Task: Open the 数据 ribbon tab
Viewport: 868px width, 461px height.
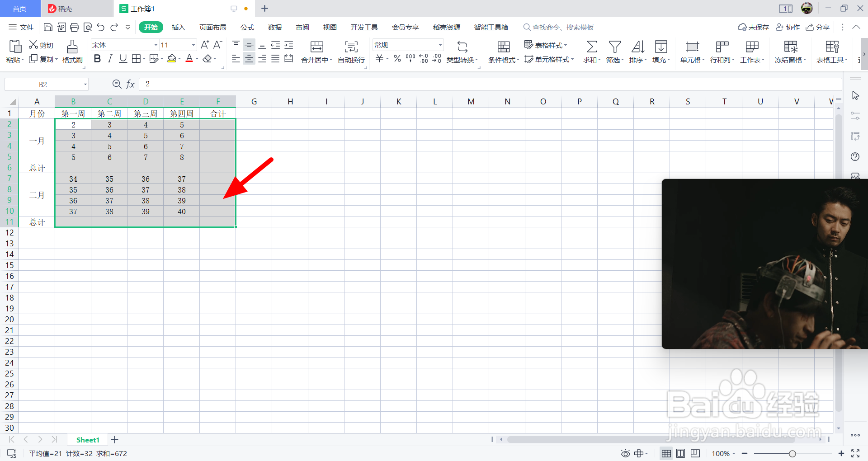Action: pyautogui.click(x=275, y=28)
